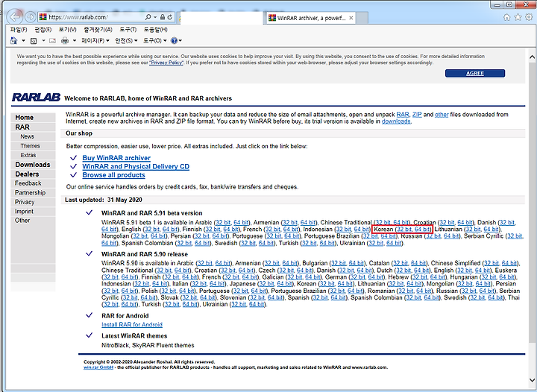Image resolution: width=537 pixels, height=392 pixels.
Task: Open the Privacy Policy link
Action: click(x=166, y=63)
